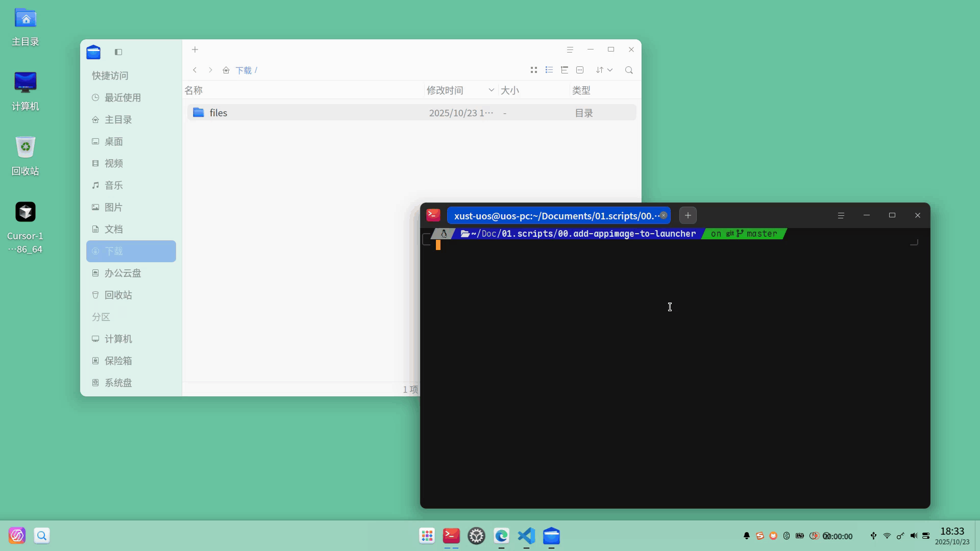
Task: Go back in file manager navigation
Action: click(194, 70)
